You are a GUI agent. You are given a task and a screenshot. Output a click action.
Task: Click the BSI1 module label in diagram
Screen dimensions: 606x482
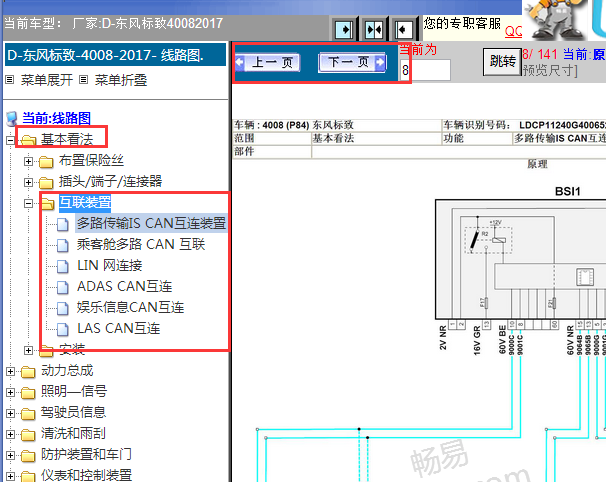click(568, 191)
